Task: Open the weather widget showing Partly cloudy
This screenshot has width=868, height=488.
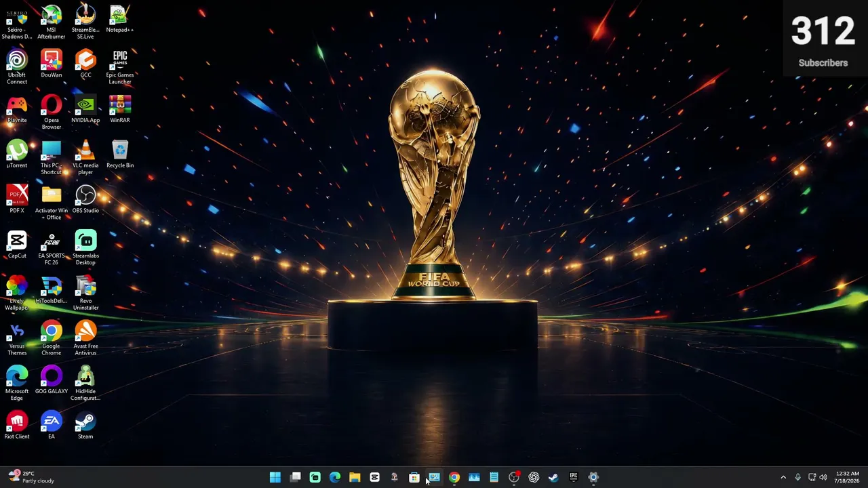Action: [31, 477]
